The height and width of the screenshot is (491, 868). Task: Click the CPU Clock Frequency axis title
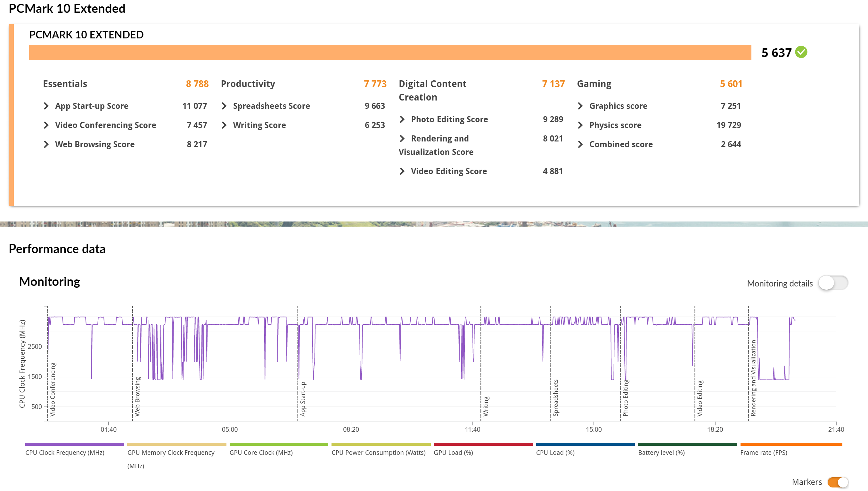tap(22, 364)
